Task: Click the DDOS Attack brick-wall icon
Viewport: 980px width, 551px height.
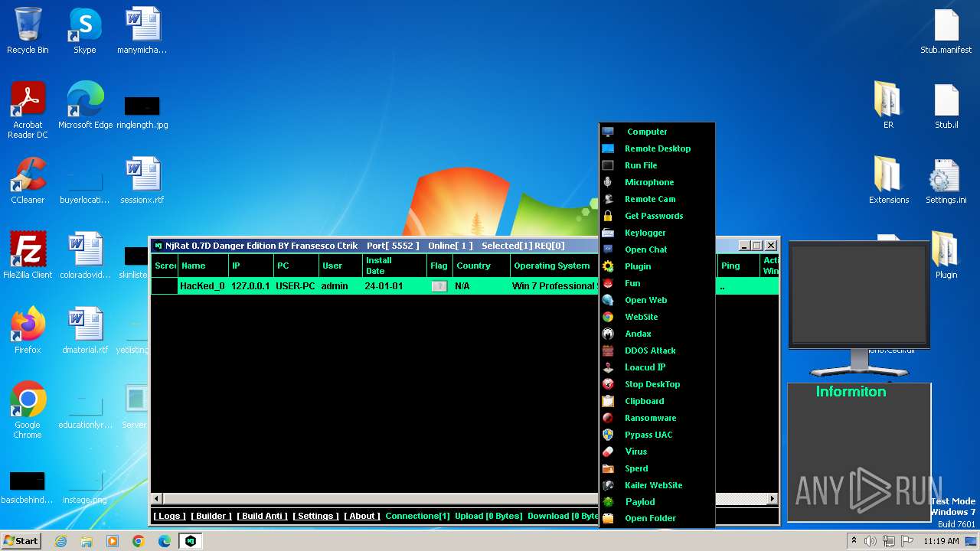Action: pyautogui.click(x=608, y=350)
